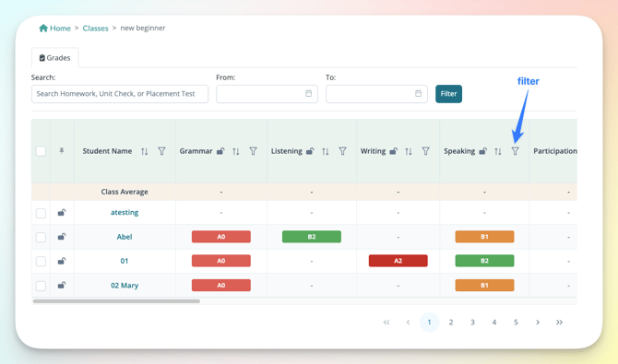Select page 5 in pagination
618x364 pixels.
coord(516,323)
